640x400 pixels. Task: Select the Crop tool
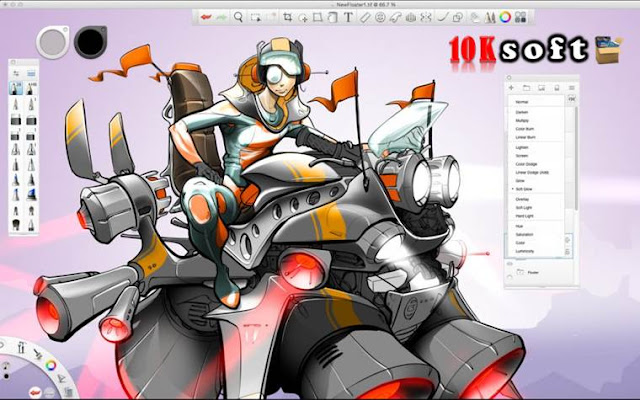click(287, 17)
